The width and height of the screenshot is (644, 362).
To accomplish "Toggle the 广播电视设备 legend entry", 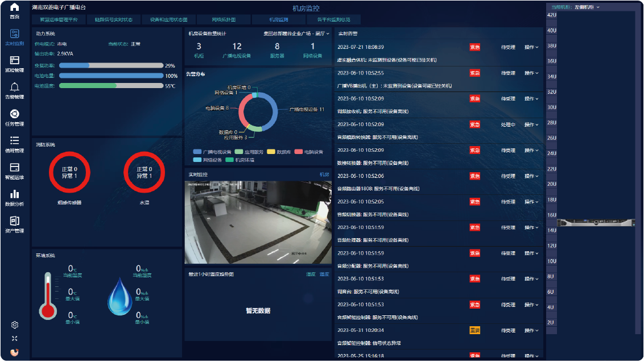I will coord(212,152).
